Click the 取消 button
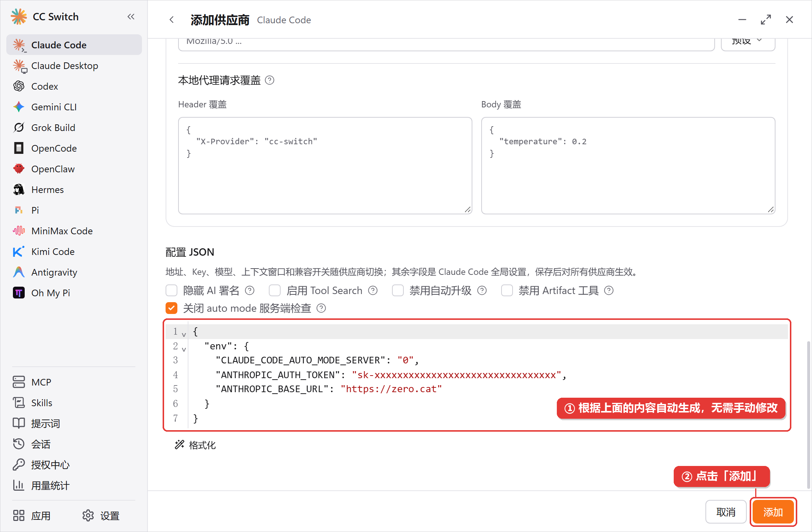The height and width of the screenshot is (532, 812). click(726, 512)
